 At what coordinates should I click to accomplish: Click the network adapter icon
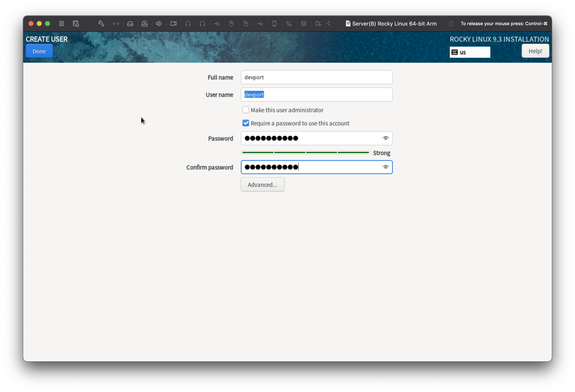116,24
